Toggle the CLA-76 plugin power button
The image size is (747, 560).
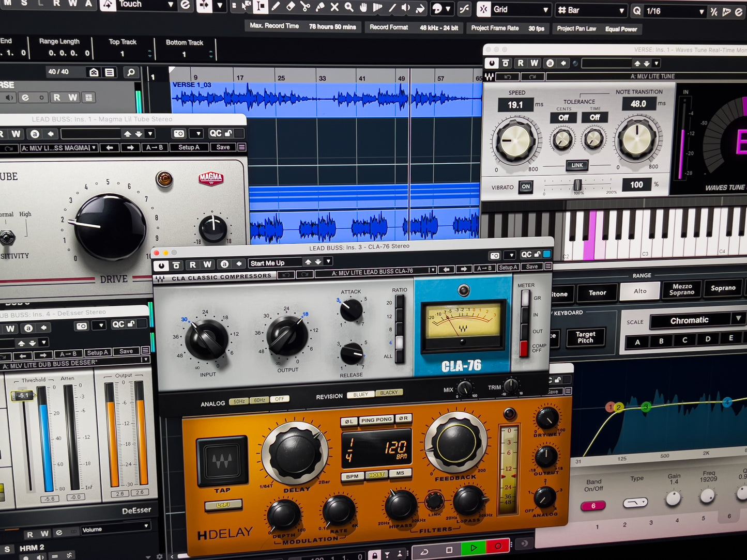[161, 265]
